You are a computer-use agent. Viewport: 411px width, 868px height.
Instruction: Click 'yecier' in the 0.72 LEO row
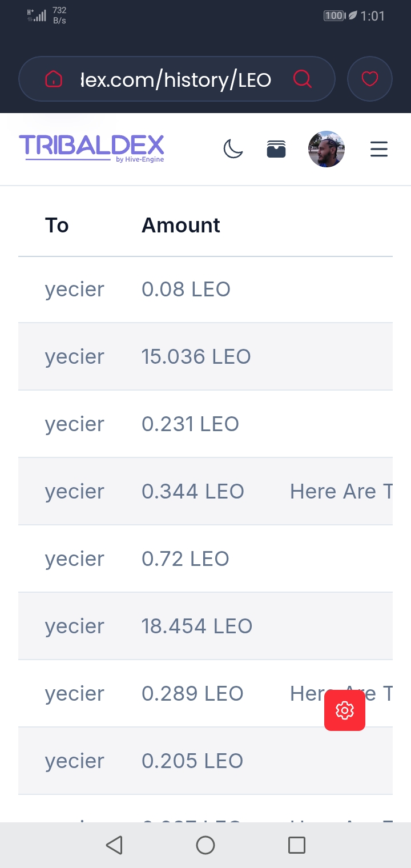click(x=75, y=559)
